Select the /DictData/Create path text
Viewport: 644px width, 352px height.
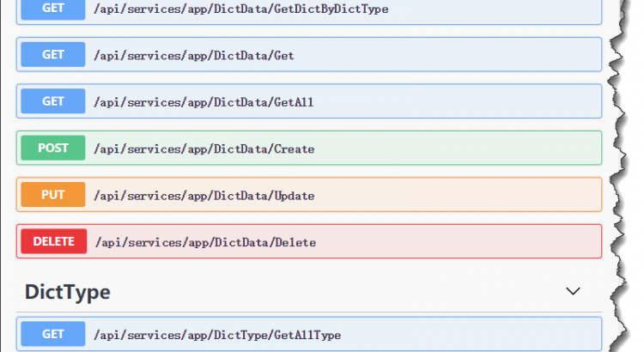(x=204, y=149)
